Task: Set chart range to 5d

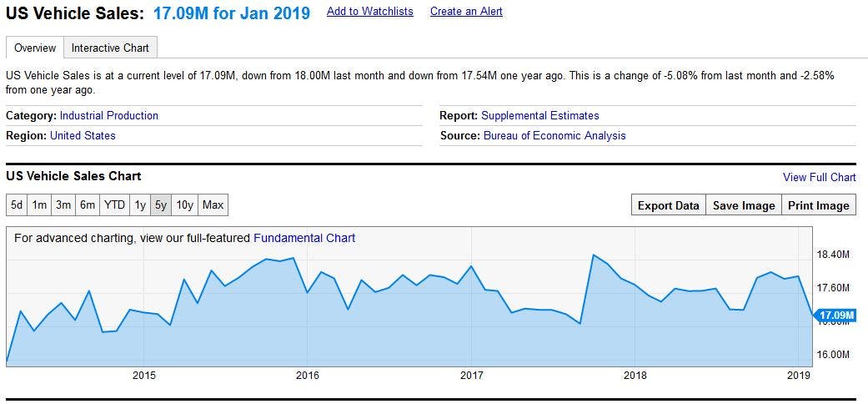Action: pos(17,205)
